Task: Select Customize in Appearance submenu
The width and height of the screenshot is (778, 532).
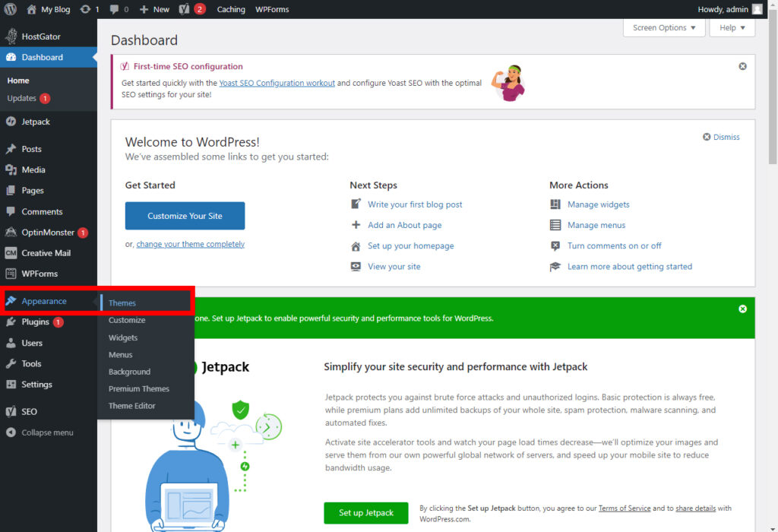Action: (x=127, y=320)
